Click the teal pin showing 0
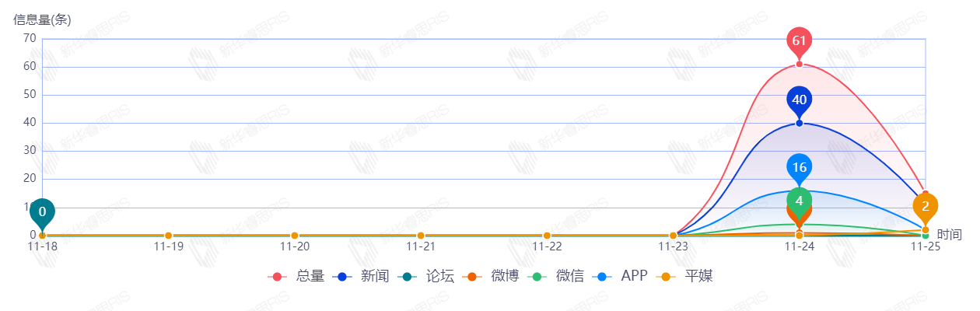The height and width of the screenshot is (311, 980). (x=42, y=211)
